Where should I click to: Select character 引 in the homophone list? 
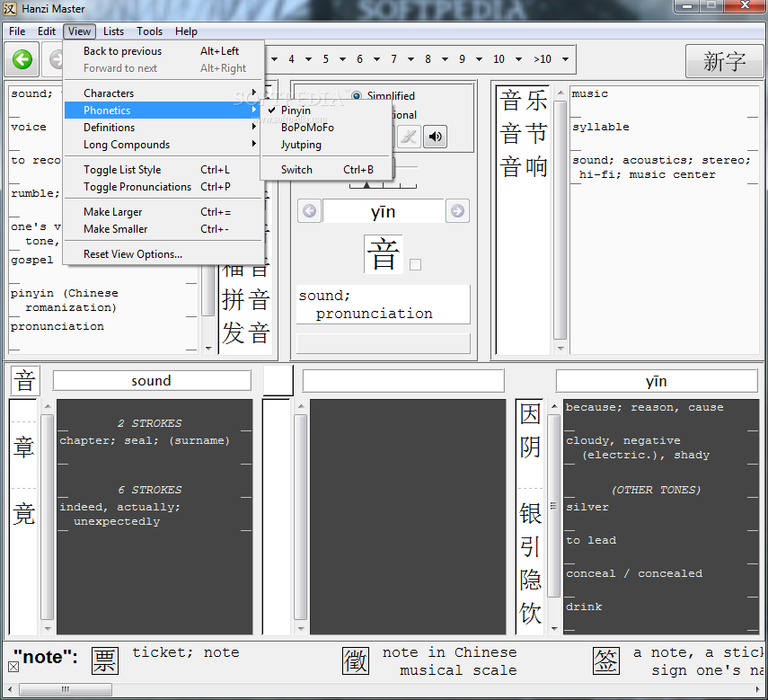(530, 547)
